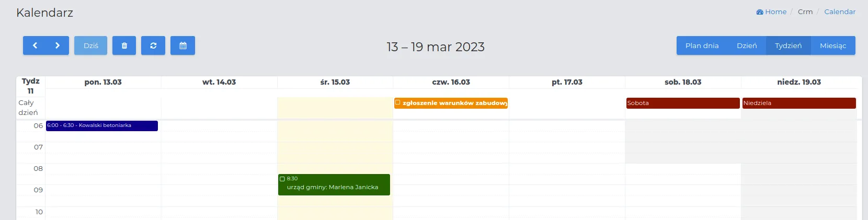Click the Tydz 11 week number
The image size is (868, 220).
30,86
